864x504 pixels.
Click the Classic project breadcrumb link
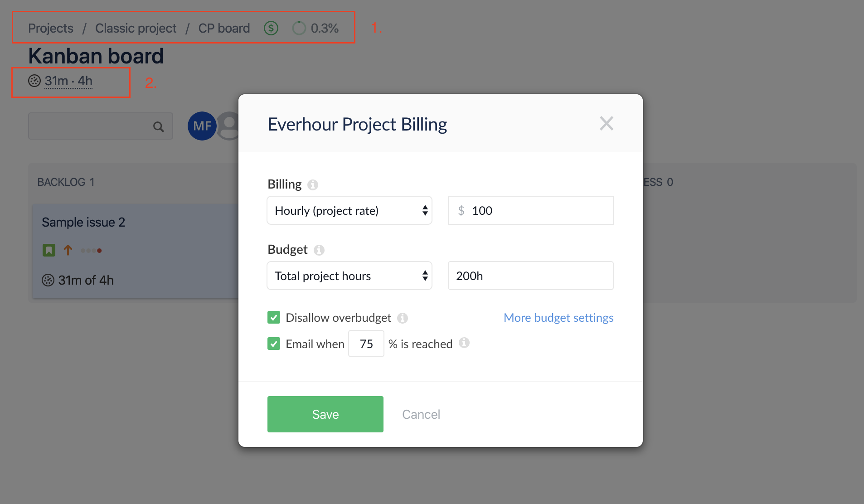(136, 28)
